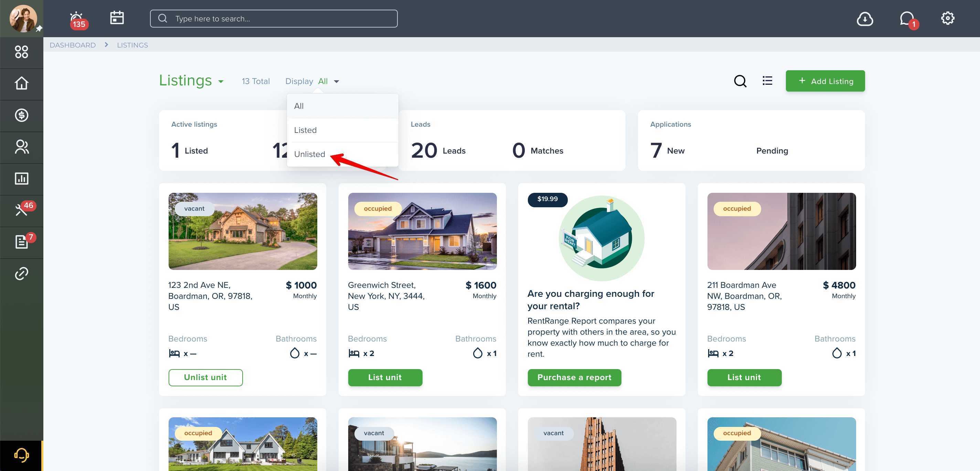Select All in display dropdown
Viewport: 980px width, 471px height.
pyautogui.click(x=342, y=106)
